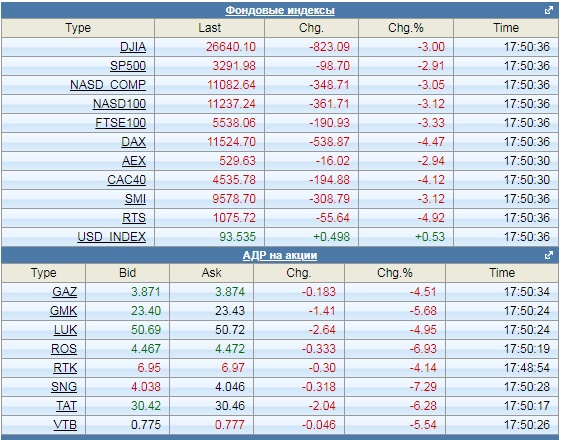Open the ROS ADR link

pyautogui.click(x=64, y=348)
